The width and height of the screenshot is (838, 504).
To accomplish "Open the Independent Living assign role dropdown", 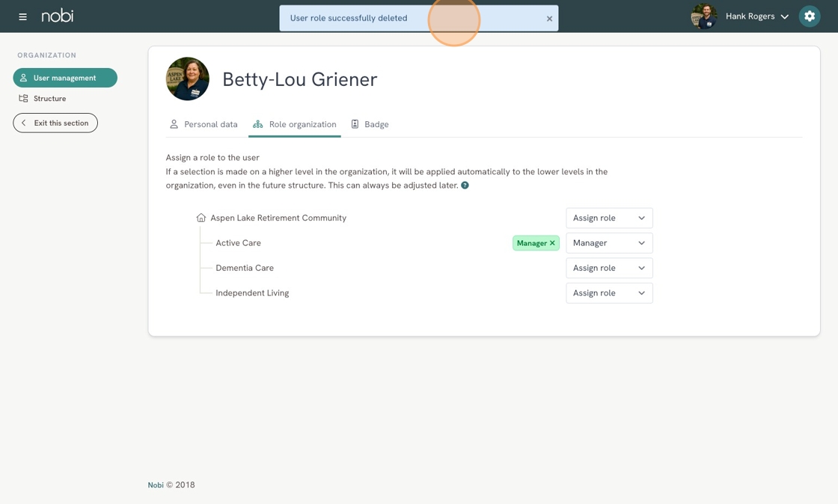I will point(609,293).
